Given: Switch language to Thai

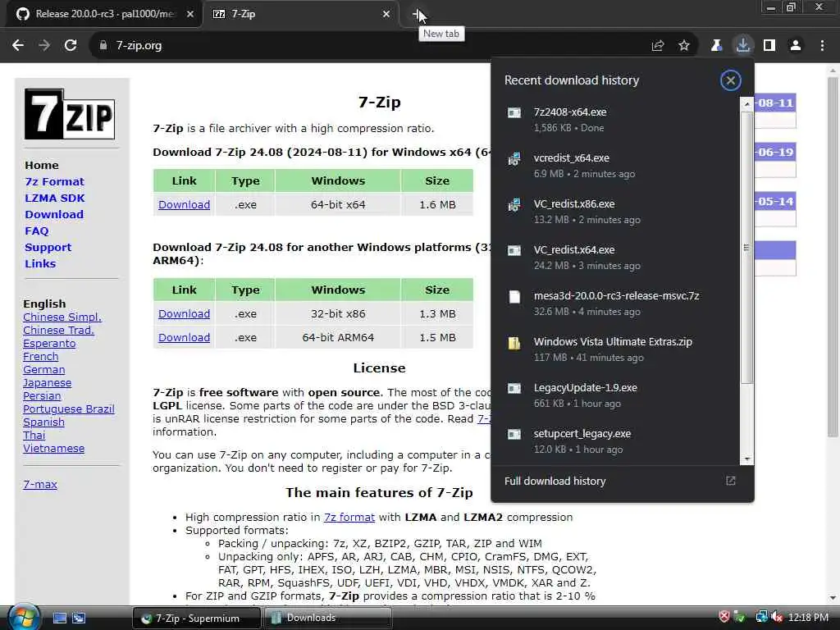Looking at the screenshot, I should coord(34,435).
